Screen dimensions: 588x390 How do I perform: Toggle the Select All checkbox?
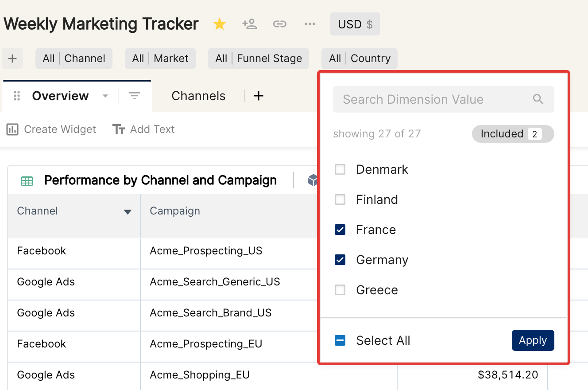coord(340,340)
